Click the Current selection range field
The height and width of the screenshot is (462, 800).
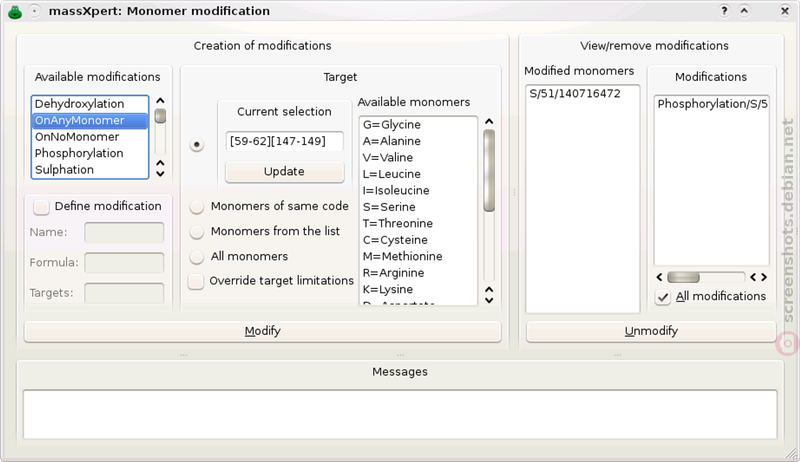point(284,141)
